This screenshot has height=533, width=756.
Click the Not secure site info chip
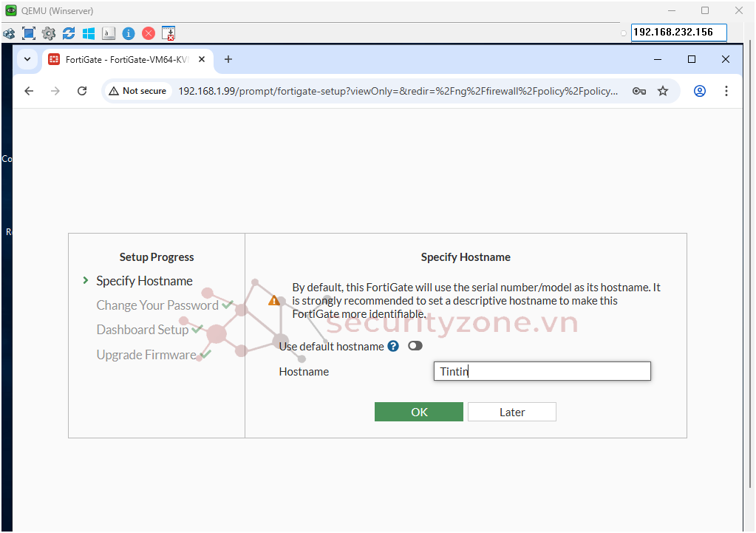[x=137, y=91]
